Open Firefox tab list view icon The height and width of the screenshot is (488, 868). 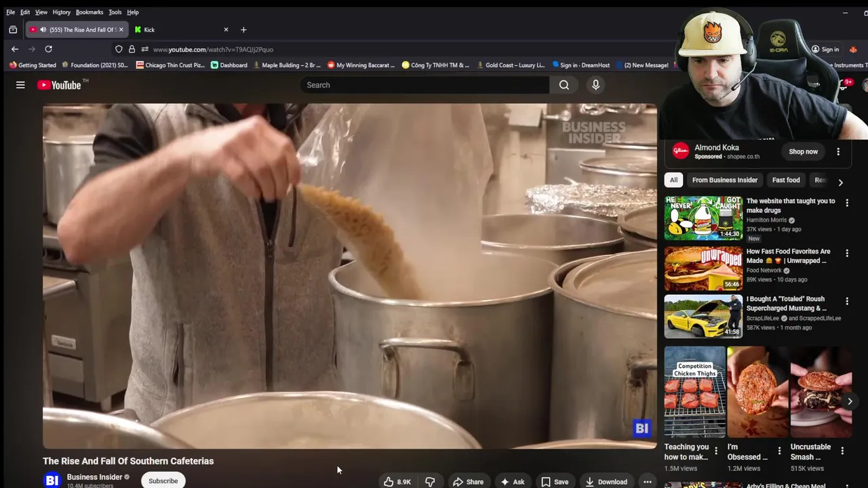tap(13, 30)
